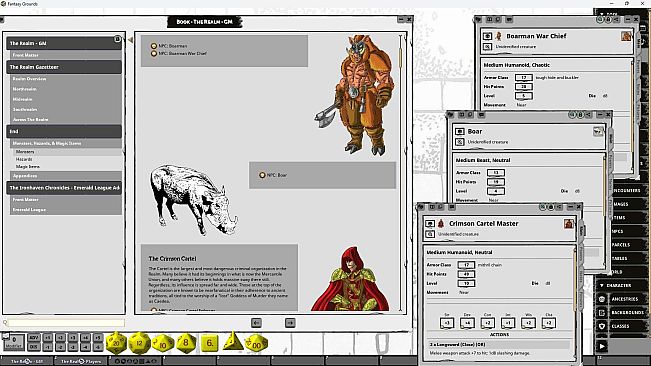The image size is (651, 366).
Task: Toggle the +2 modifier button
Action: (x=60, y=338)
